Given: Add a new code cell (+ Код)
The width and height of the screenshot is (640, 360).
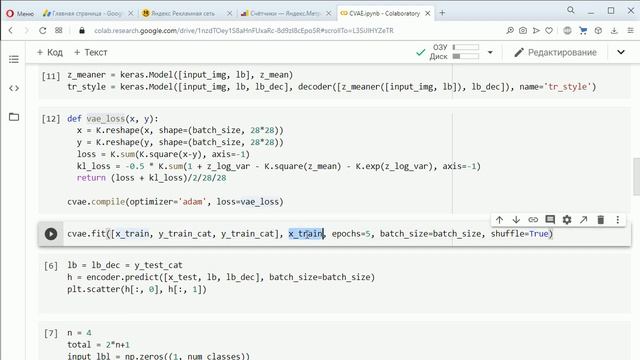Looking at the screenshot, I should click(x=49, y=52).
